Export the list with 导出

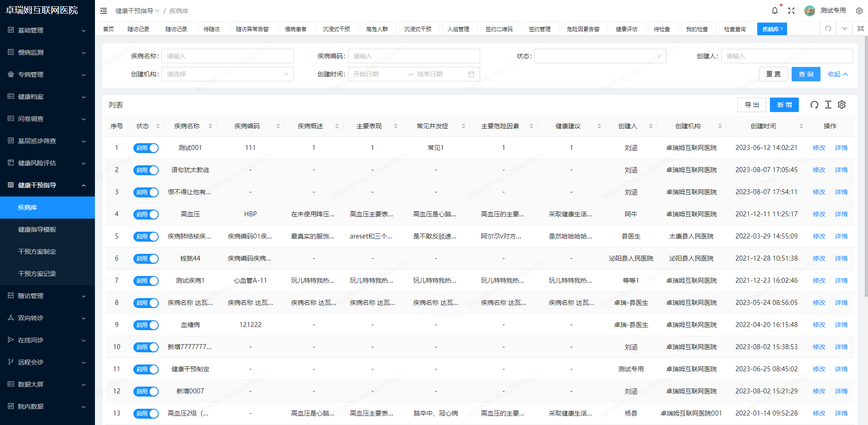[x=752, y=105]
